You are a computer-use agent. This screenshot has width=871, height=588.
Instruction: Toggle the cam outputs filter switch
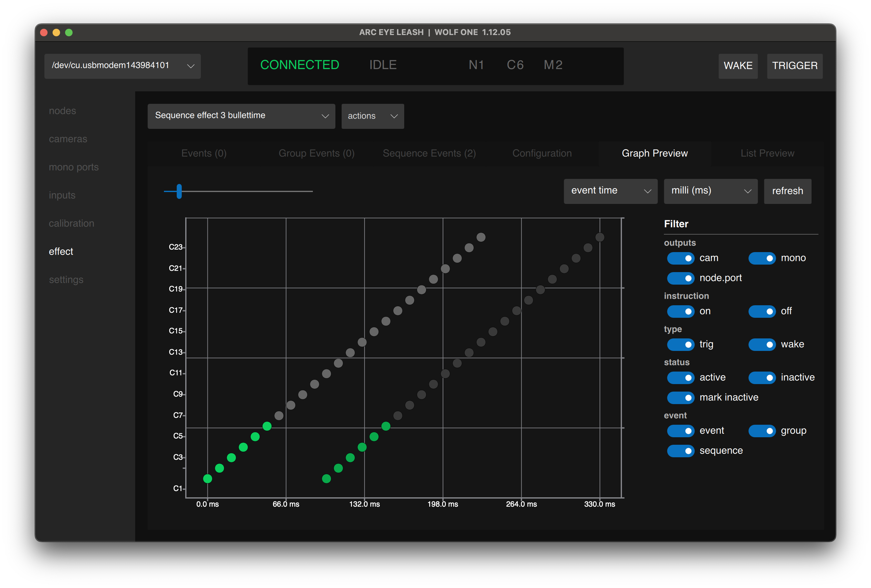pos(680,258)
